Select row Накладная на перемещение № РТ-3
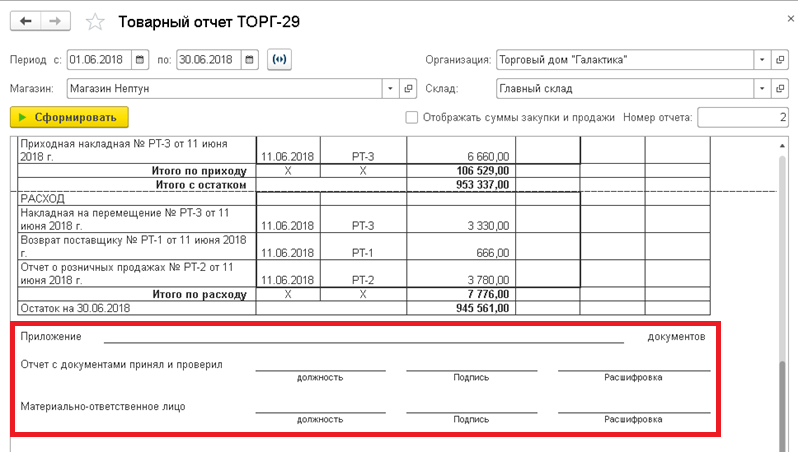The height and width of the screenshot is (452, 798). coord(136,219)
